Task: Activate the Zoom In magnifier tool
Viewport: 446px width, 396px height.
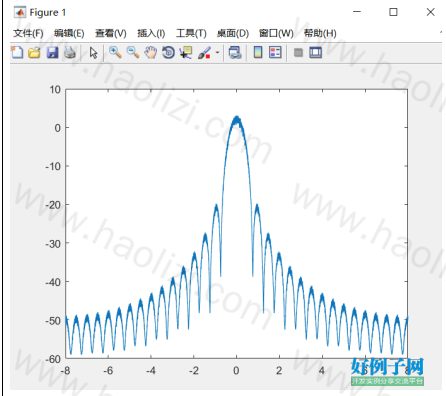Action: 115,52
